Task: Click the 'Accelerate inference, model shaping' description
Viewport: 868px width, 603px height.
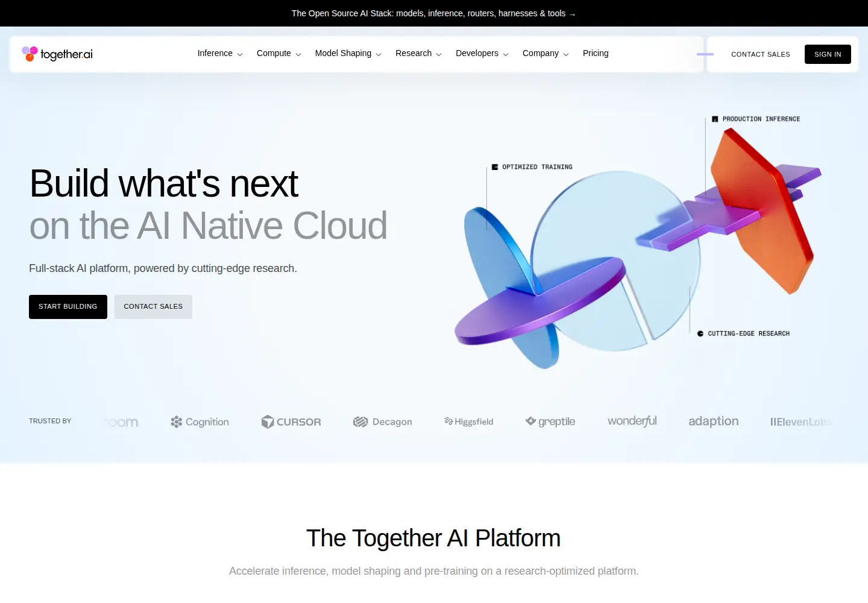Action: (x=434, y=571)
